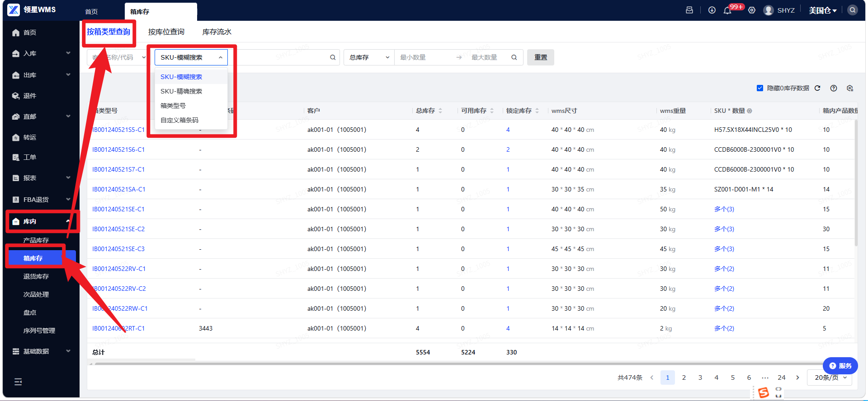Open 多个(3) SKU link for IB001240521SE-C1
This screenshot has height=401, width=868.
[x=724, y=209]
